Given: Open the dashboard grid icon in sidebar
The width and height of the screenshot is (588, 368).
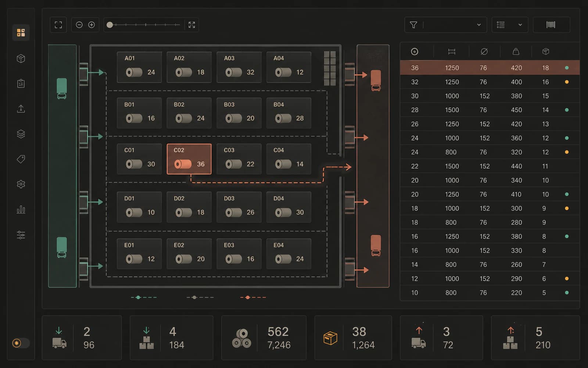Looking at the screenshot, I should coord(21,33).
